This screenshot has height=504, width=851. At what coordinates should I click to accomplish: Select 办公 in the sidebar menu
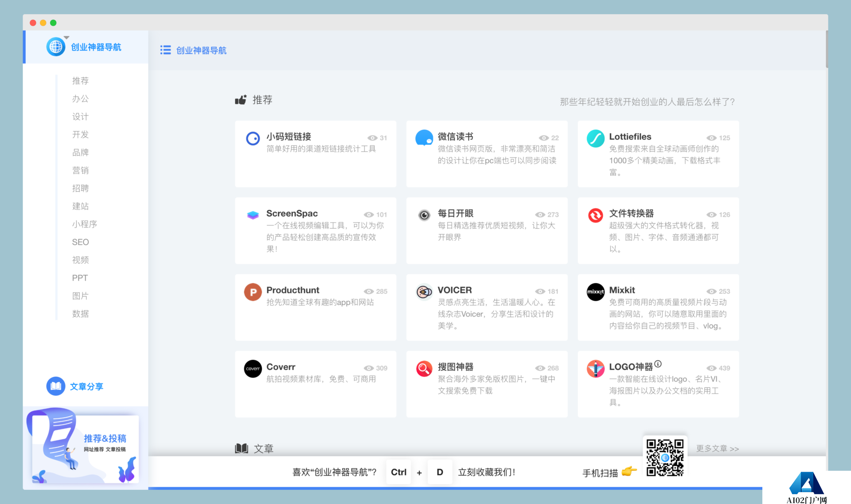click(x=80, y=98)
